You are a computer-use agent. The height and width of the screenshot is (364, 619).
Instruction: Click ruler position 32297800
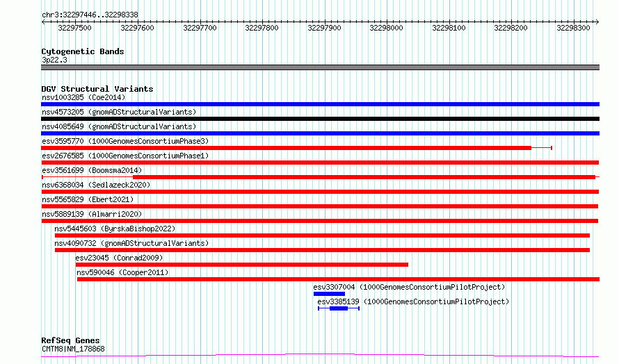click(262, 28)
